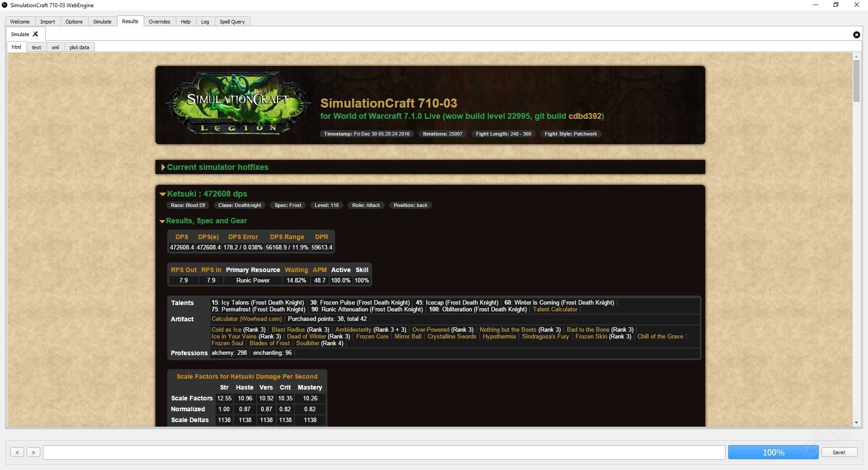Click the 100% progress bar

773,452
